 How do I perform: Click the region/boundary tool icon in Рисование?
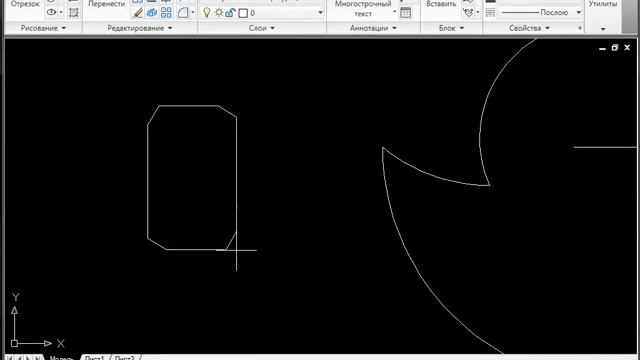pos(74,12)
